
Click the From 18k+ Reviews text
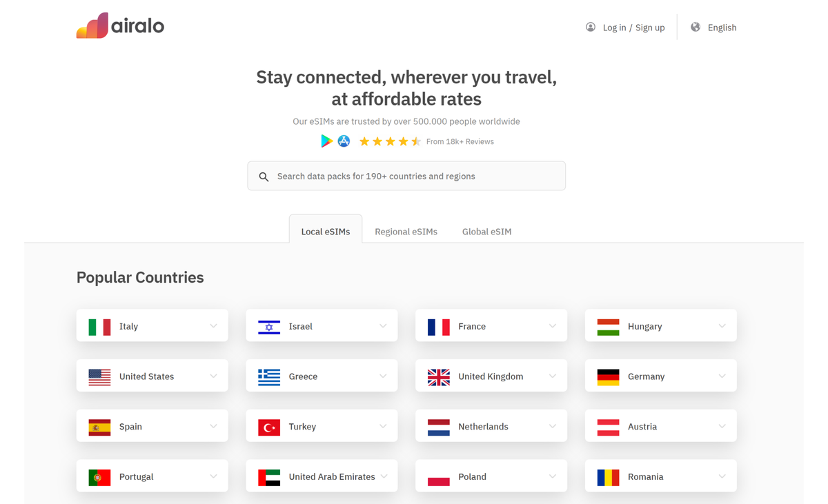tap(460, 141)
